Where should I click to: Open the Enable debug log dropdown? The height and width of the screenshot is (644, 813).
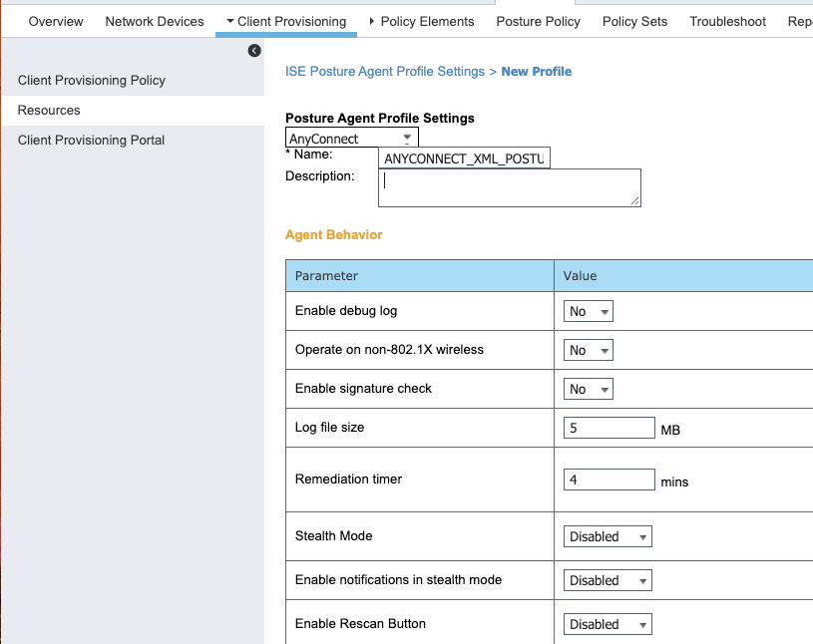(588, 312)
